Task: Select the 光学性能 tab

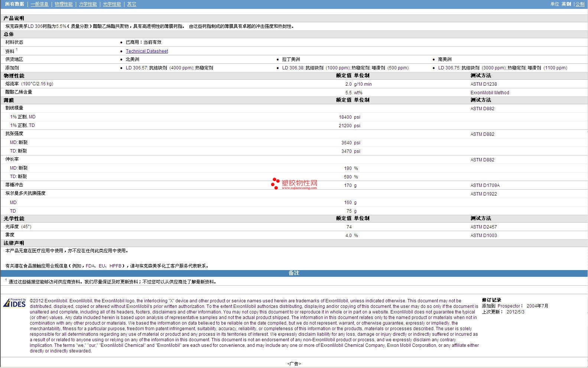Action: point(112,4)
